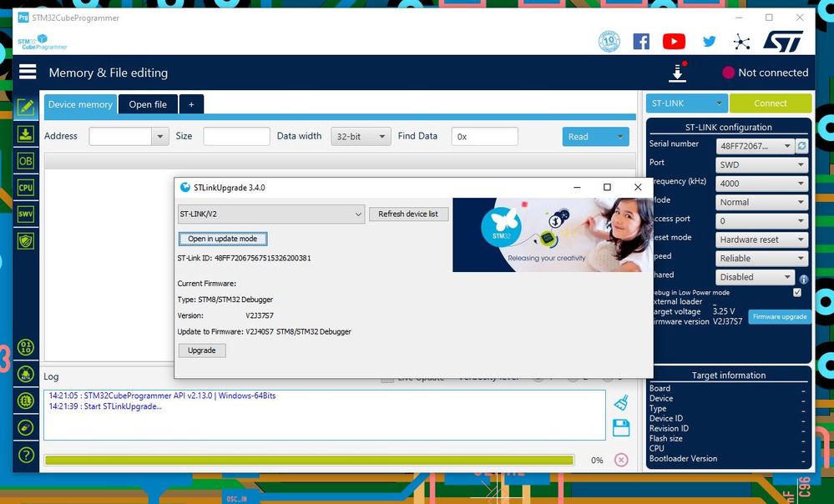Click the 10 years anniversary badge
This screenshot has height=504, width=834.
point(609,41)
